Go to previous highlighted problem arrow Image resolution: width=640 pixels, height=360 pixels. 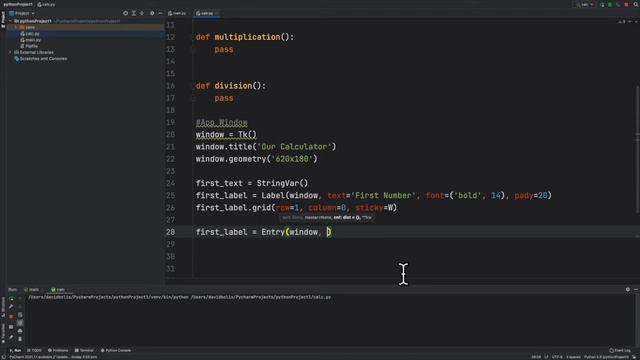point(630,21)
